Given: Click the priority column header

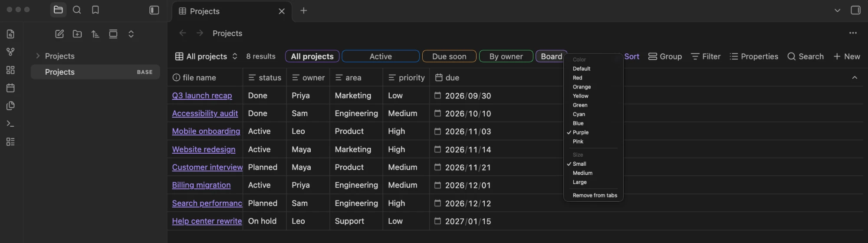Looking at the screenshot, I should coord(406,78).
